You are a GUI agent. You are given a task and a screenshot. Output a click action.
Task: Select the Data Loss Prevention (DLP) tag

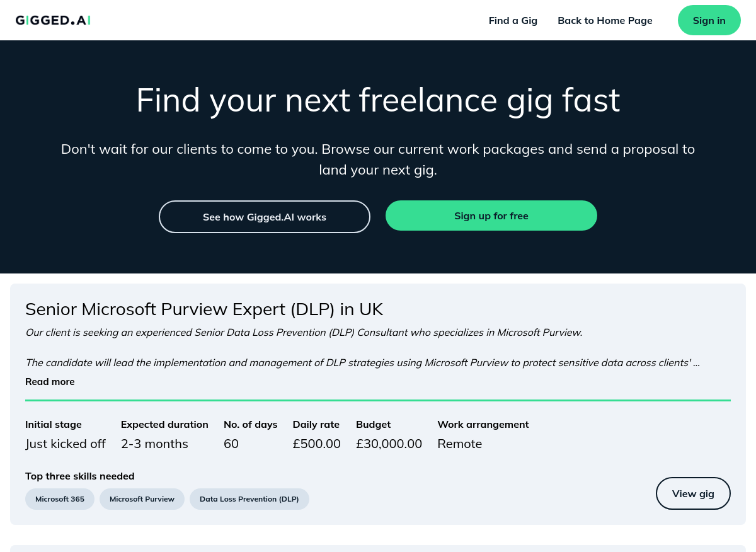click(x=249, y=499)
